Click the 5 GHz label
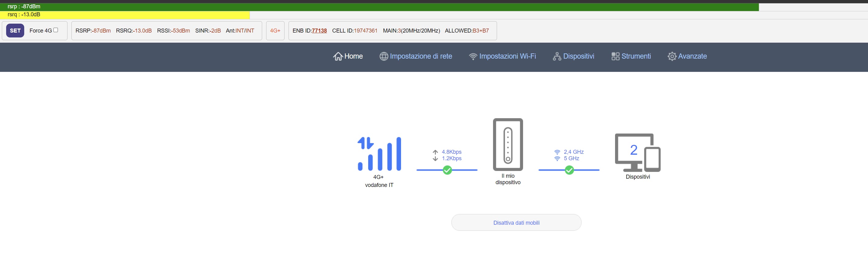The width and height of the screenshot is (868, 256). pyautogui.click(x=572, y=158)
